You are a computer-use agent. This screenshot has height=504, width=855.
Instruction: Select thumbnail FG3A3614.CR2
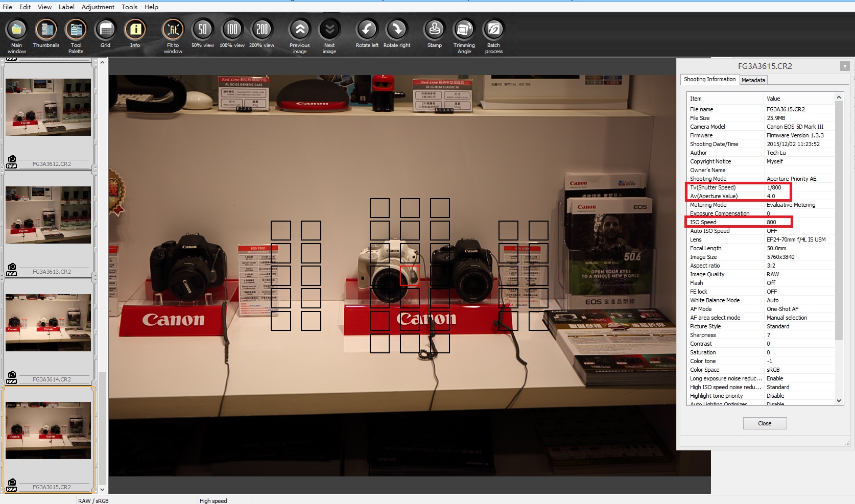pos(48,323)
